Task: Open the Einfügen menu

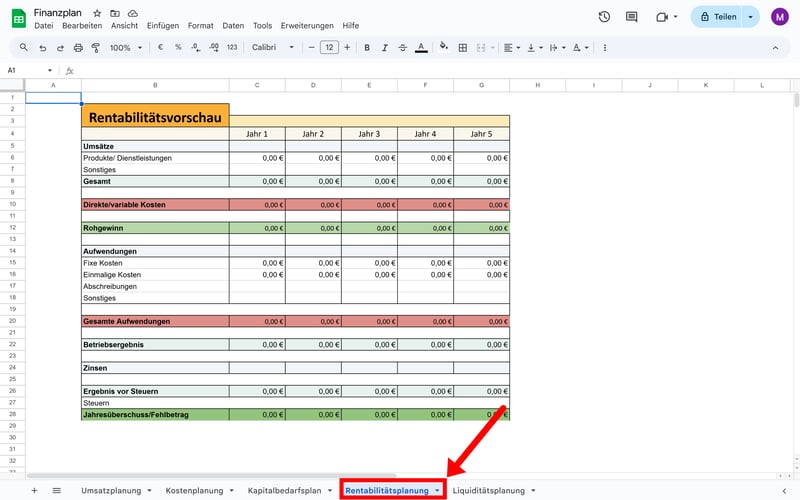Action: point(164,25)
